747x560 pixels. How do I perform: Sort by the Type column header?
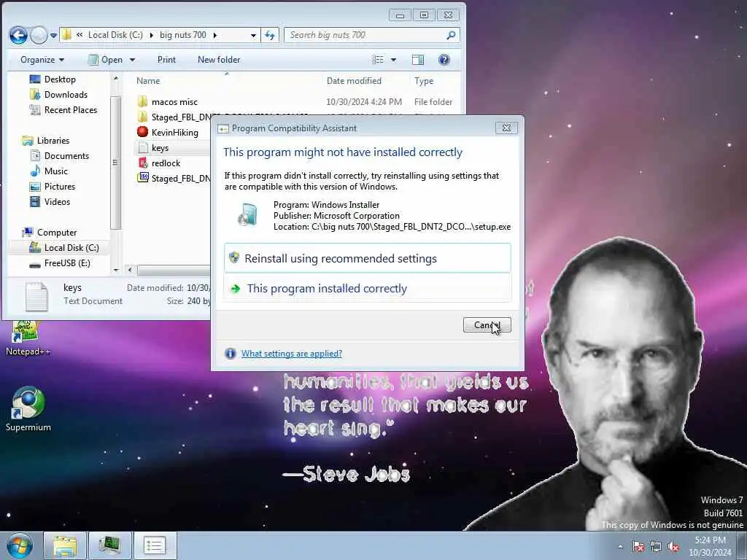coord(424,81)
